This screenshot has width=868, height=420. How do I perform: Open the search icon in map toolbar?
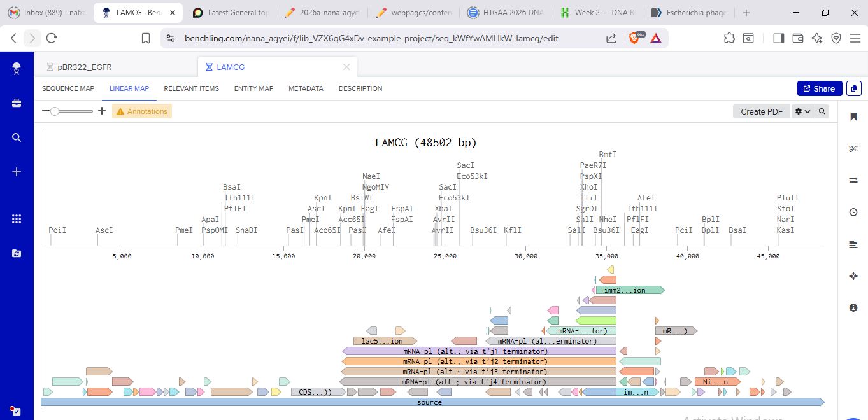click(x=822, y=111)
